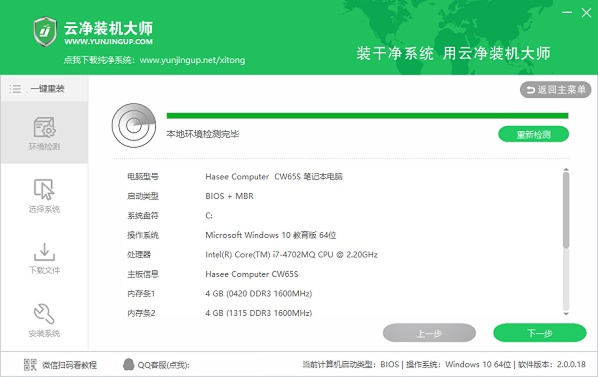Open 微信扫码看教程 link
The height and width of the screenshot is (377, 598).
click(69, 365)
